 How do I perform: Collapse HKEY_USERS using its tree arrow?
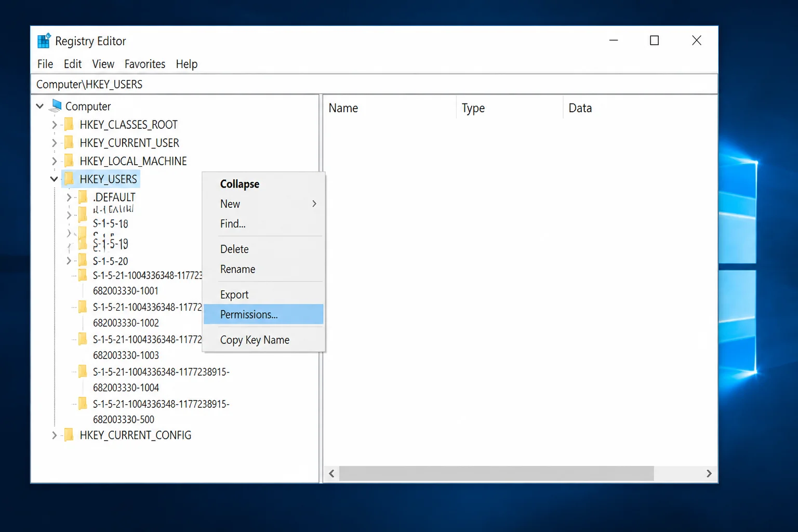point(54,179)
